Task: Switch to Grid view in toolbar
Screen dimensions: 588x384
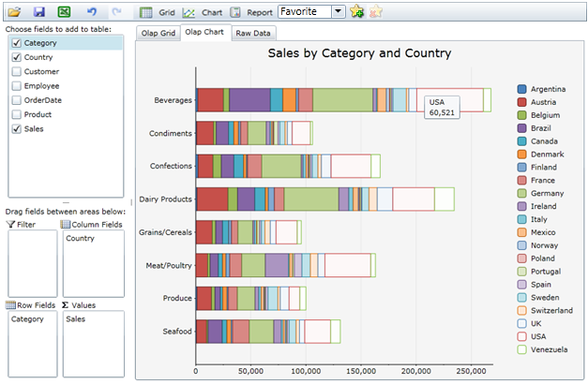Action: [x=158, y=13]
